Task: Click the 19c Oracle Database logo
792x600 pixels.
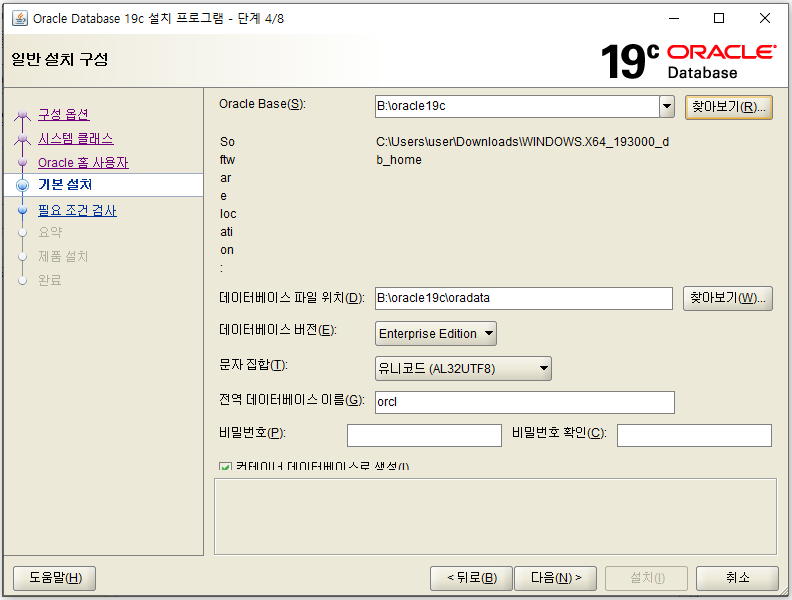Action: pyautogui.click(x=688, y=61)
